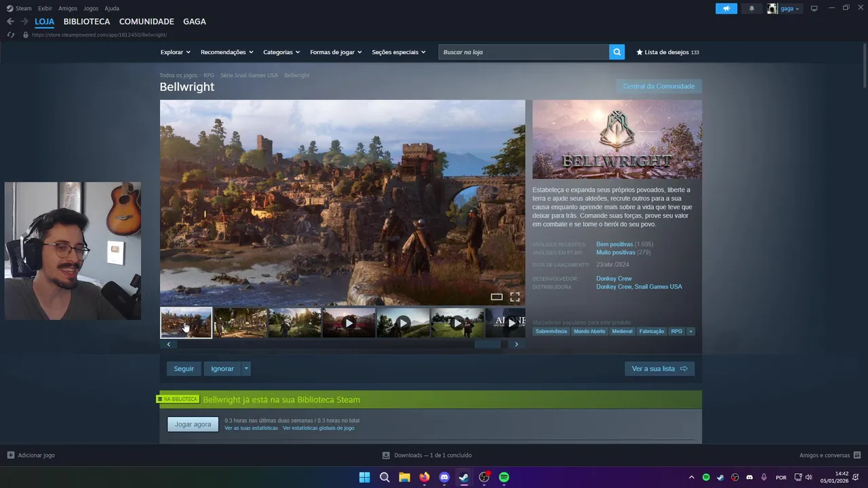
Task: Open Discord from the taskbar
Action: 444,477
